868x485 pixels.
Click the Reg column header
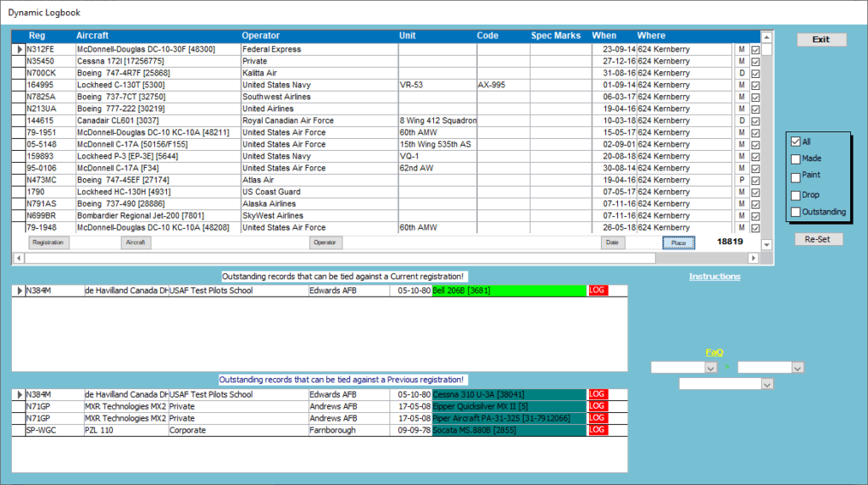click(37, 36)
